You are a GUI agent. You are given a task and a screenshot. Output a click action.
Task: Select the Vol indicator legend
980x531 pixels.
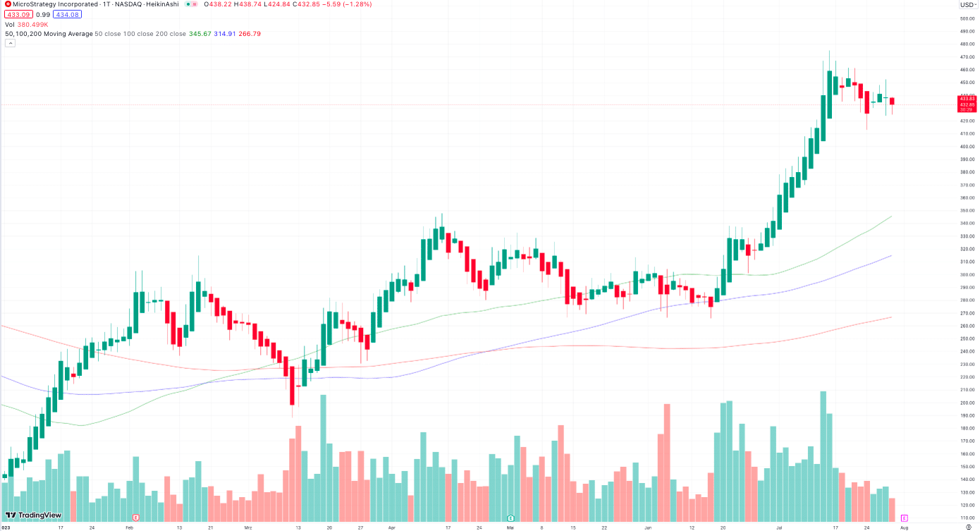click(x=10, y=24)
